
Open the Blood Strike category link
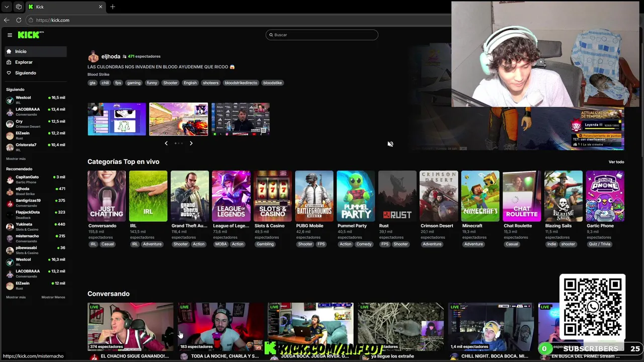click(98, 74)
